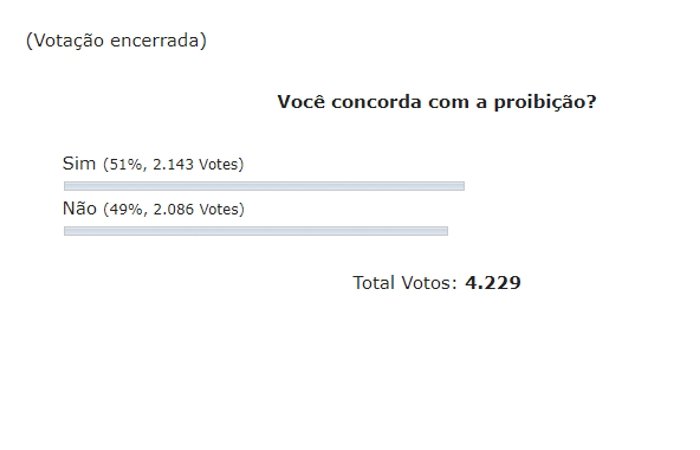The image size is (700, 450).
Task: Click the Não result progress bar
Action: 256,231
